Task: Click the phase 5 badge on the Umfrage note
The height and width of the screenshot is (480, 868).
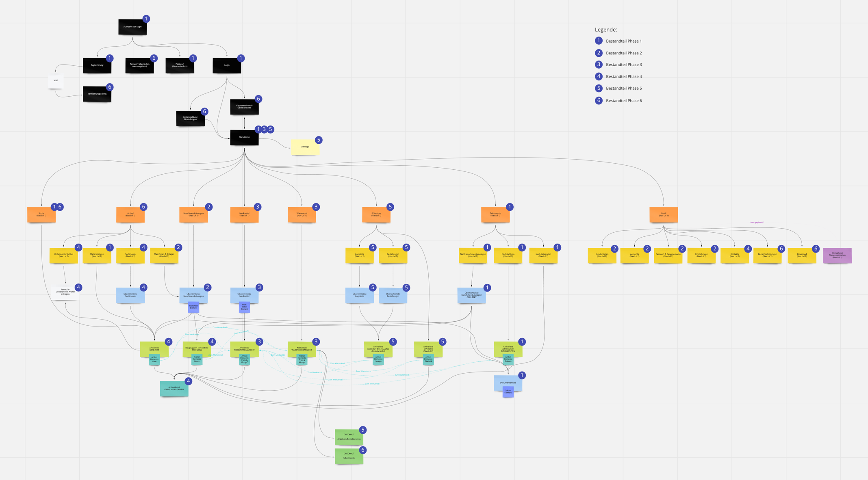Action: tap(318, 140)
